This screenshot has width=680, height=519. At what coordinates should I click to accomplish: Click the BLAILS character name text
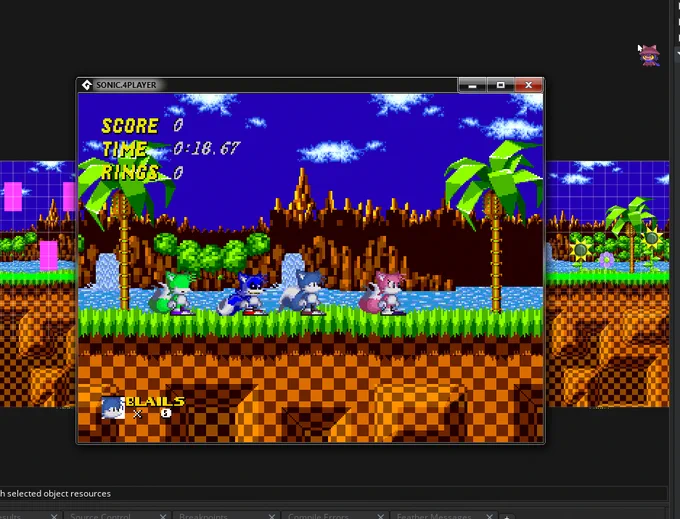click(155, 401)
